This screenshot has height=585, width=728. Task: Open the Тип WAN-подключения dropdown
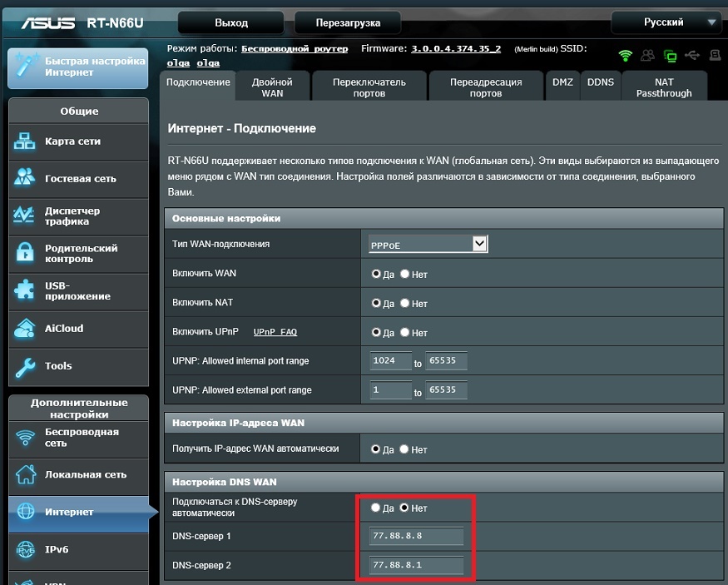[428, 244]
